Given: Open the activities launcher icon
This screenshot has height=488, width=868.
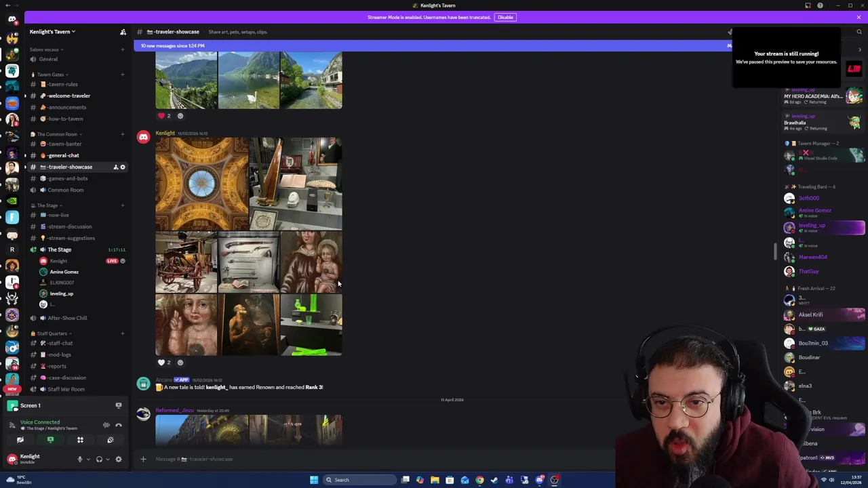Looking at the screenshot, I should (x=80, y=440).
